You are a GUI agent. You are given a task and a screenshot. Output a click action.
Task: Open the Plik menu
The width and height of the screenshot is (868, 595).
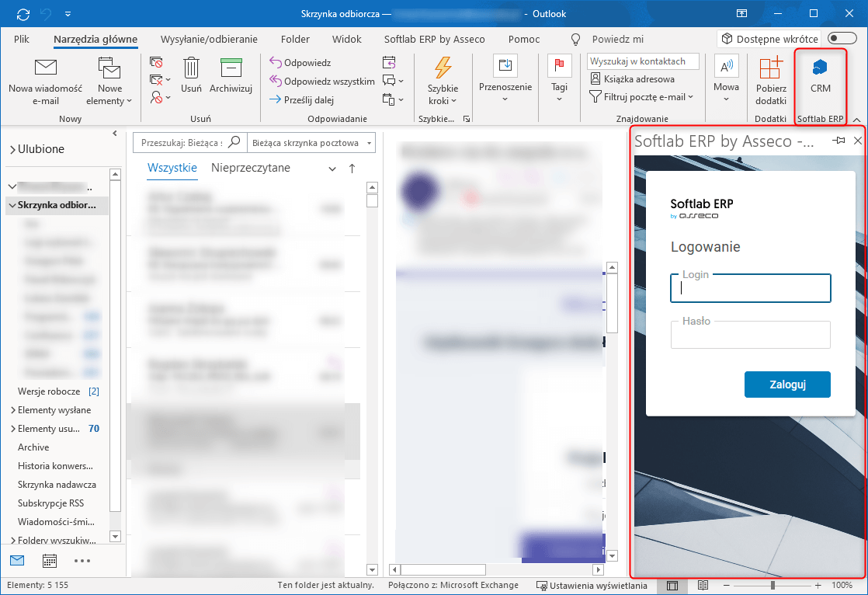(x=22, y=40)
